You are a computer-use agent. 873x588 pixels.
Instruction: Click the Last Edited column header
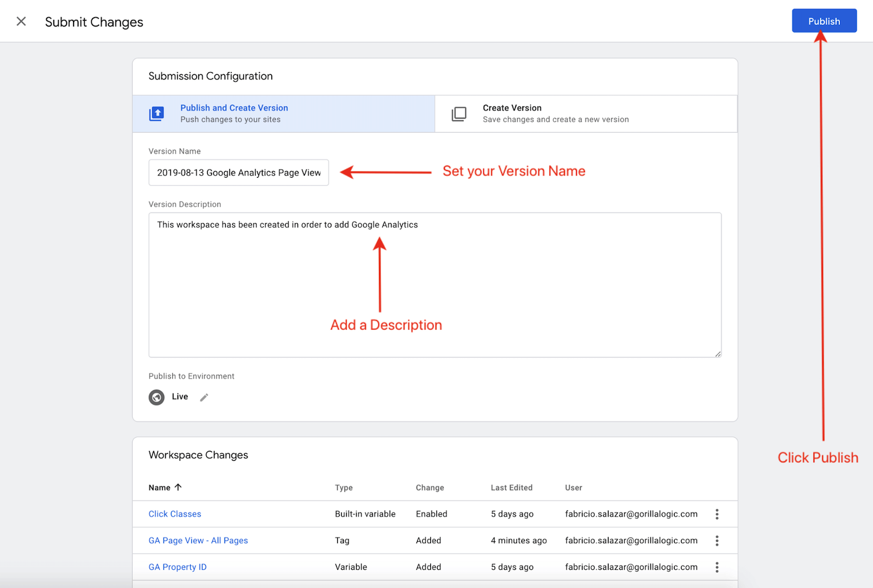pyautogui.click(x=511, y=488)
